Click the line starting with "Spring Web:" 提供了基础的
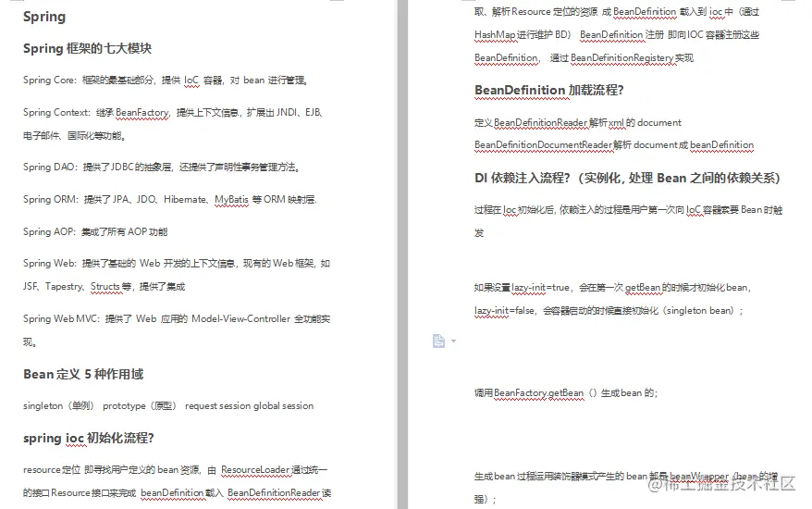 (177, 264)
